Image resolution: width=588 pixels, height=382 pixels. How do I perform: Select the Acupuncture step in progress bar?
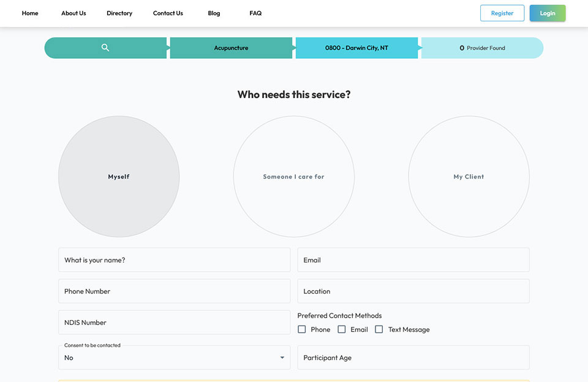231,48
